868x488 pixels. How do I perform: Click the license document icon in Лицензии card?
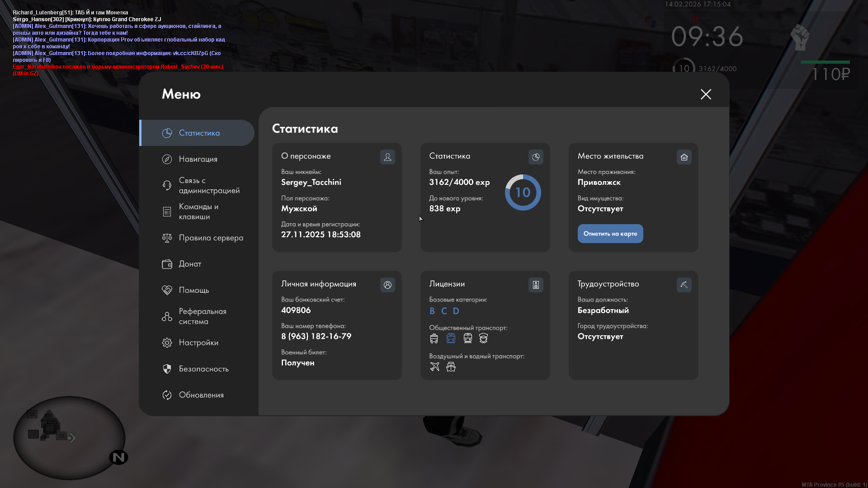click(x=536, y=285)
